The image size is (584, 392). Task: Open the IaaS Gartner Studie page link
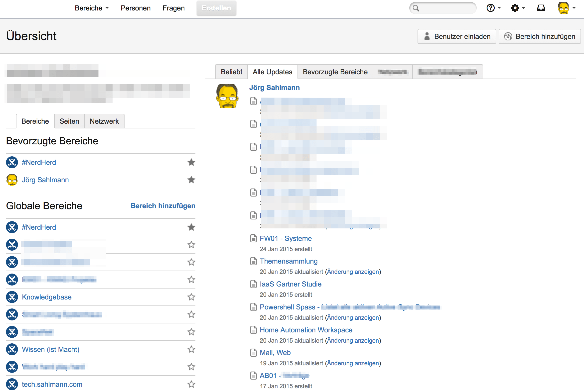291,284
